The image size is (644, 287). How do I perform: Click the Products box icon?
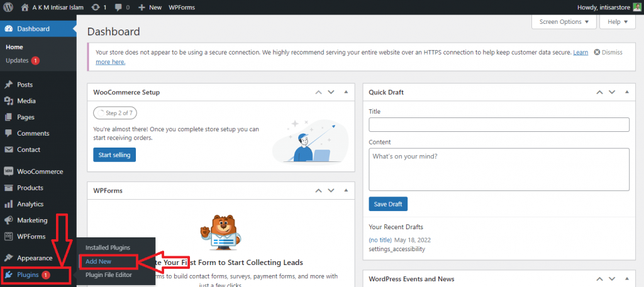pyautogui.click(x=9, y=188)
